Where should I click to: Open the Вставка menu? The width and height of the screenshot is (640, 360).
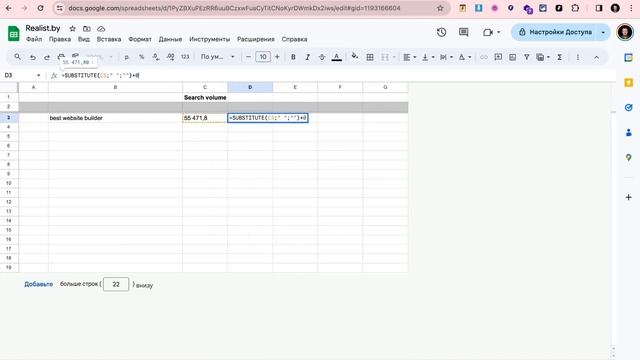[x=109, y=39]
